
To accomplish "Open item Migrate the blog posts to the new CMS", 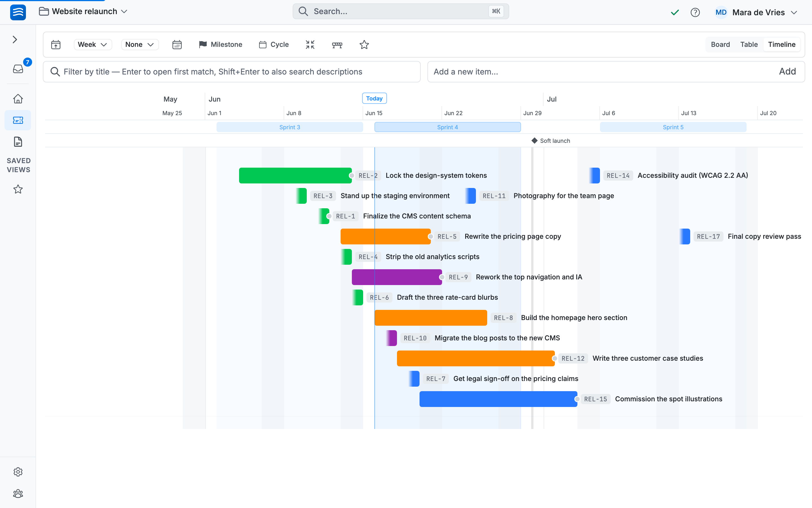I will click(x=497, y=338).
